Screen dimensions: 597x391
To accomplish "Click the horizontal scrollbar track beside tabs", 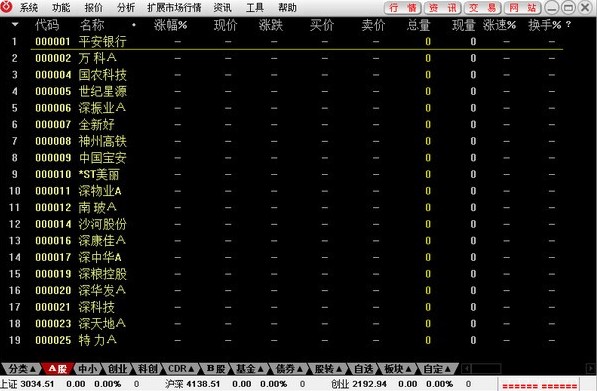I will coord(528,369).
